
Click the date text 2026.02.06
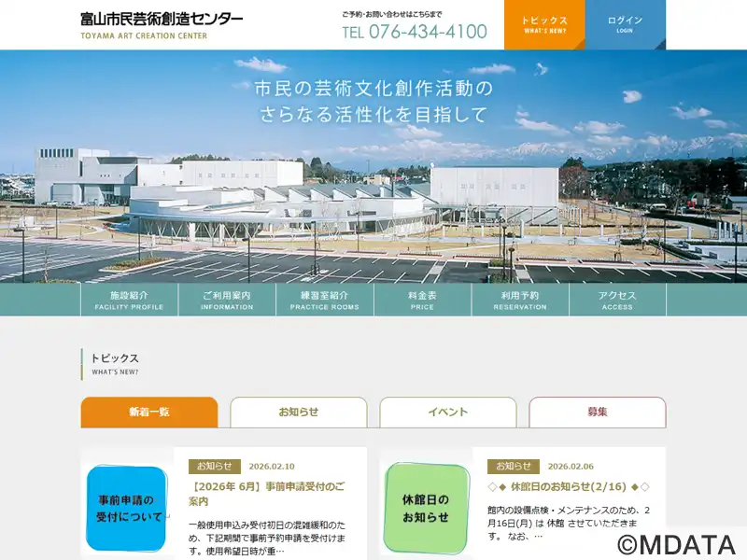tap(571, 467)
